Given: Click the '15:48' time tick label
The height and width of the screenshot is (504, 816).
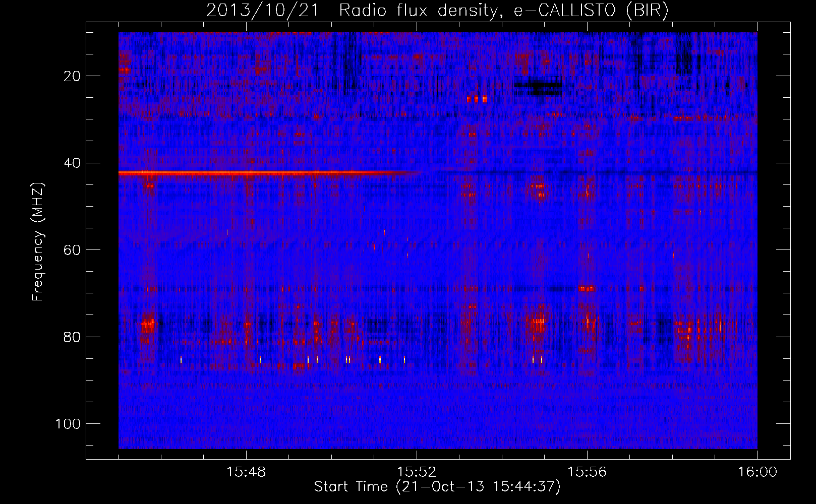Looking at the screenshot, I should click(247, 472).
